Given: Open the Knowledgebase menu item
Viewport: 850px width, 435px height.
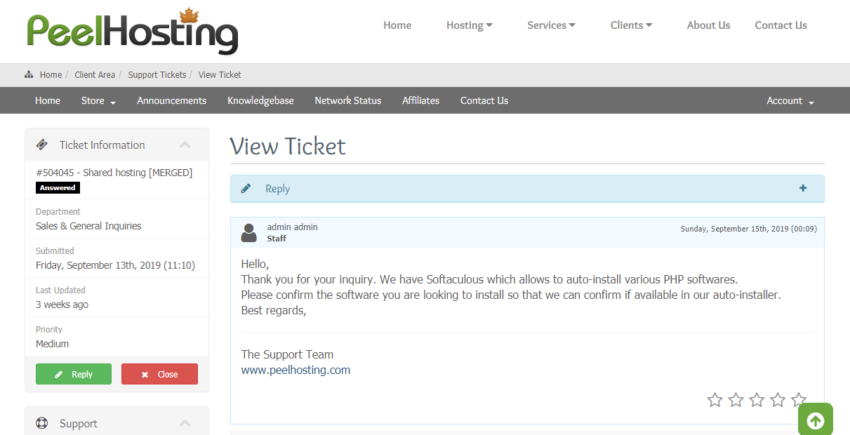Looking at the screenshot, I should click(260, 100).
